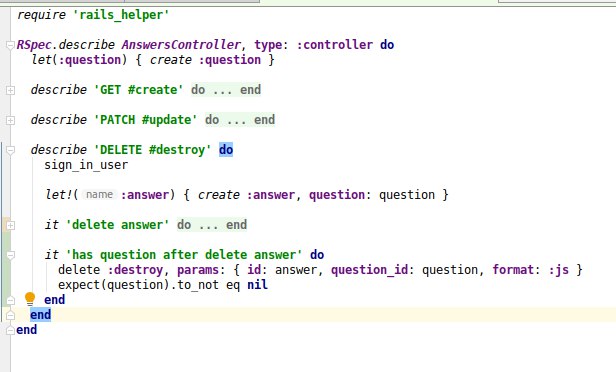Click folded 'do ... end' after 'GET #create'
Image resolution: width=616 pixels, height=372 pixels.
pos(226,90)
